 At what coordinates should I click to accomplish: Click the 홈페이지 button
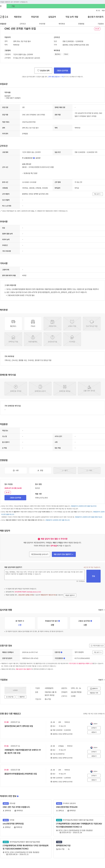[94, 688]
